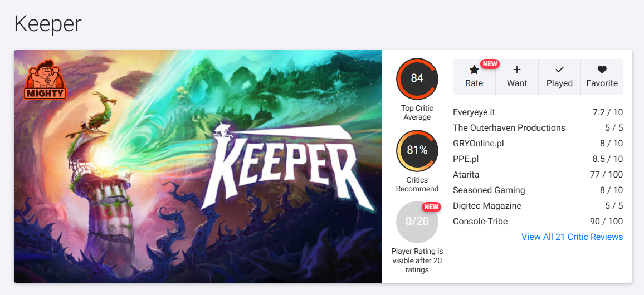Mark game as Played with checkmark
This screenshot has height=295, width=644.
click(559, 70)
